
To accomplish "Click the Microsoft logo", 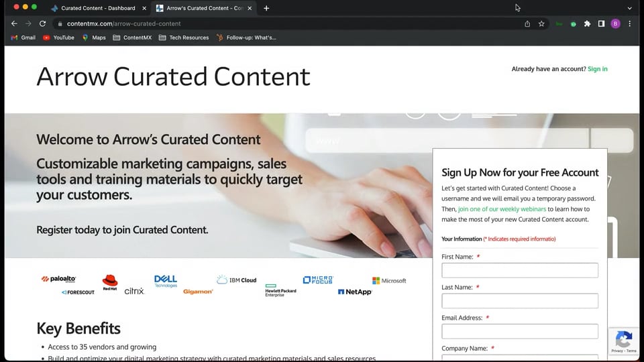I will [389, 281].
